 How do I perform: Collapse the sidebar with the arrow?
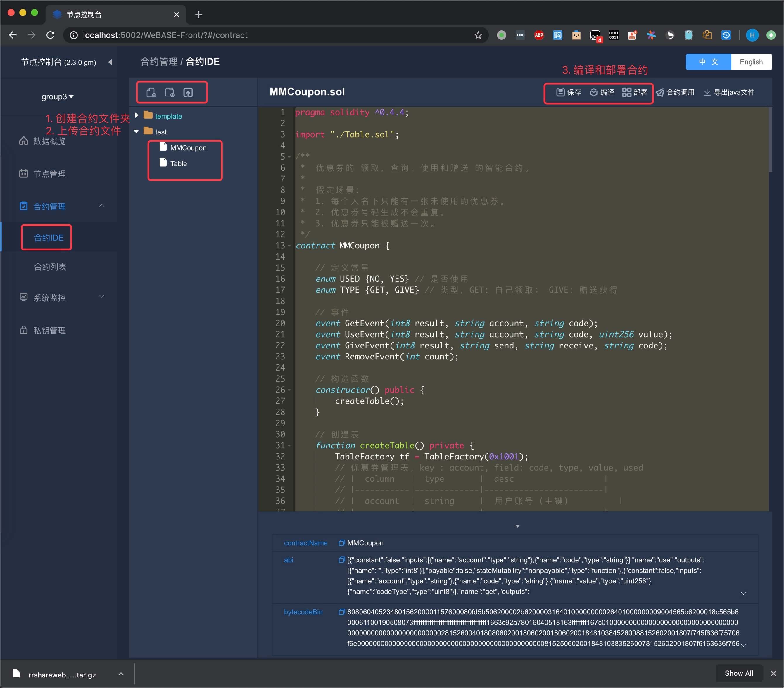click(x=110, y=62)
